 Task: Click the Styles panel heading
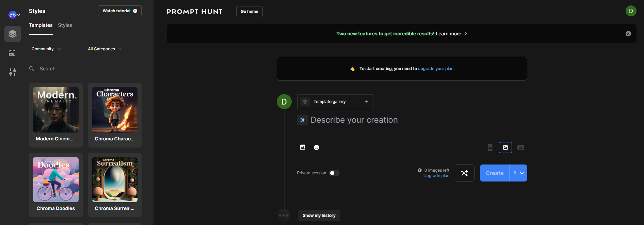(x=37, y=11)
